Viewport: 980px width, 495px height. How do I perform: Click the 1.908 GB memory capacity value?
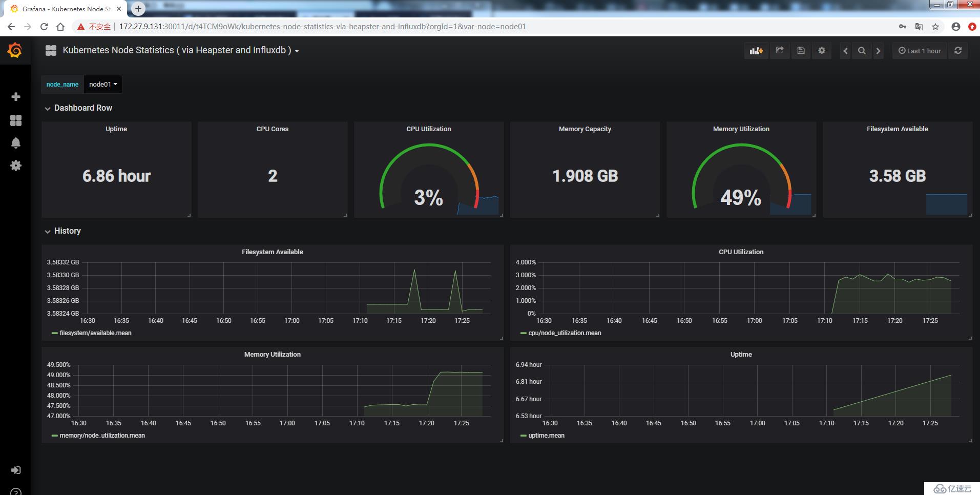585,176
